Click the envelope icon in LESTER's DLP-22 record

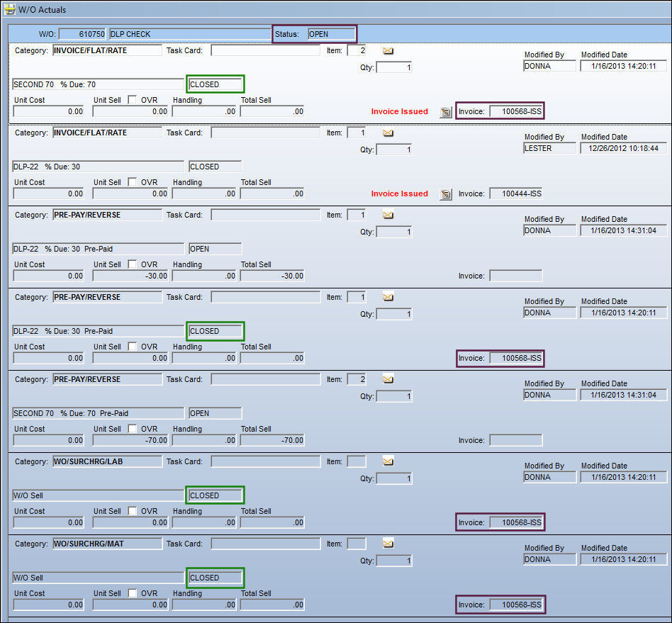tap(388, 133)
